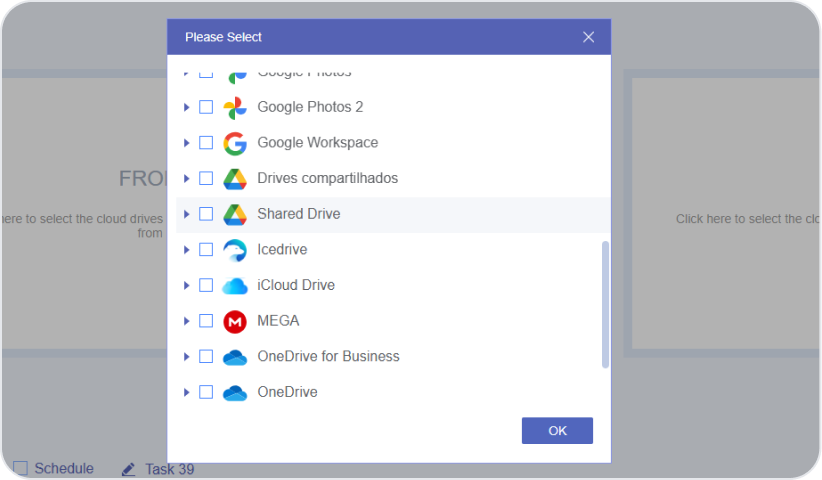Click the FROM source selection box behind dialog
Viewport: 822px width, 480px height.
pos(84,214)
